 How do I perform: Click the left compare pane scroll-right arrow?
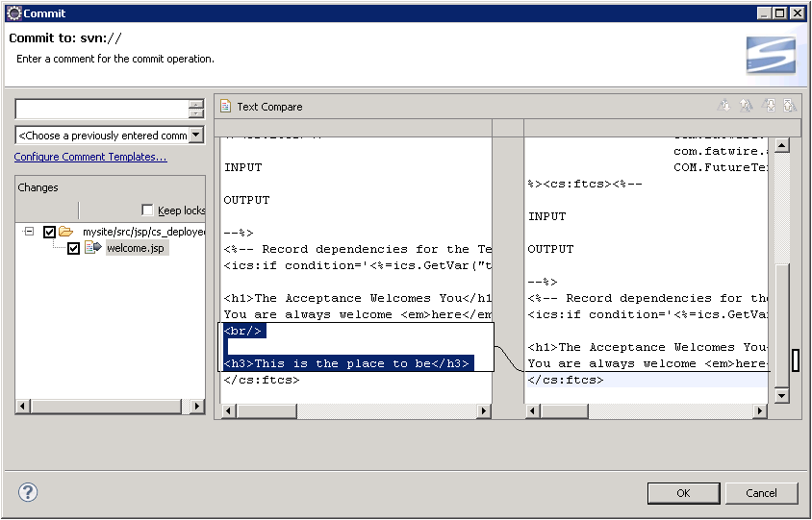coord(484,410)
